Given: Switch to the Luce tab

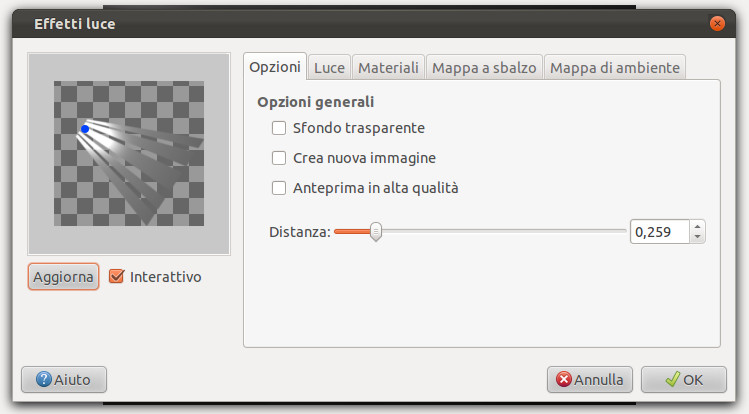Looking at the screenshot, I should click(x=329, y=67).
